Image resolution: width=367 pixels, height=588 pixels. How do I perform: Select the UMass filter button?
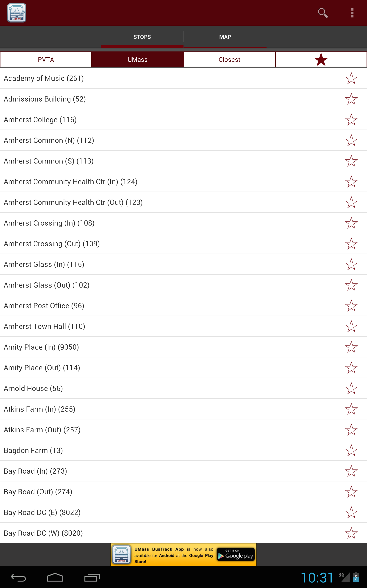tap(137, 59)
